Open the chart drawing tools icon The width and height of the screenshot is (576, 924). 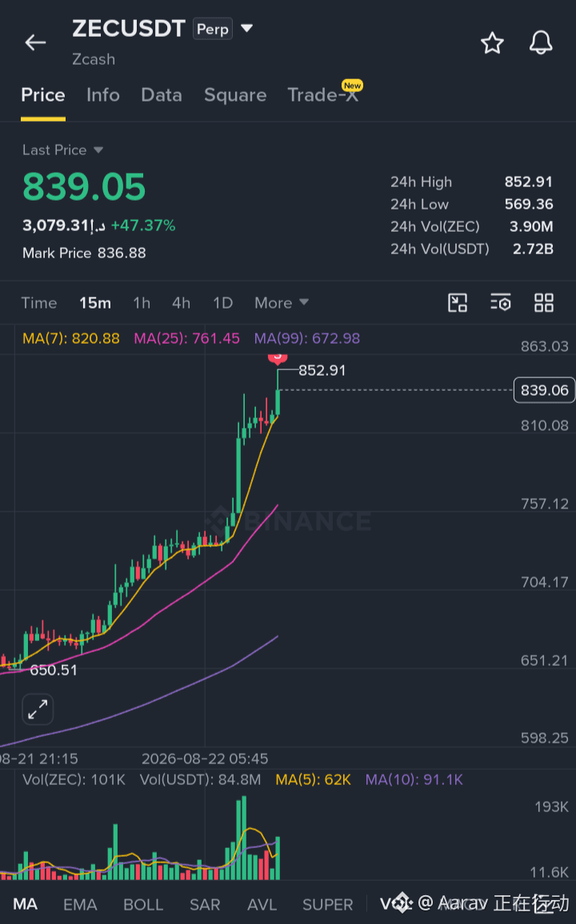(458, 303)
